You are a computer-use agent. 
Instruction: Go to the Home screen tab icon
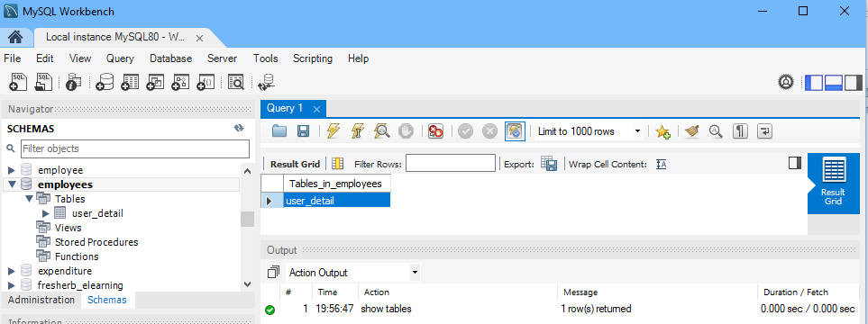pyautogui.click(x=15, y=37)
